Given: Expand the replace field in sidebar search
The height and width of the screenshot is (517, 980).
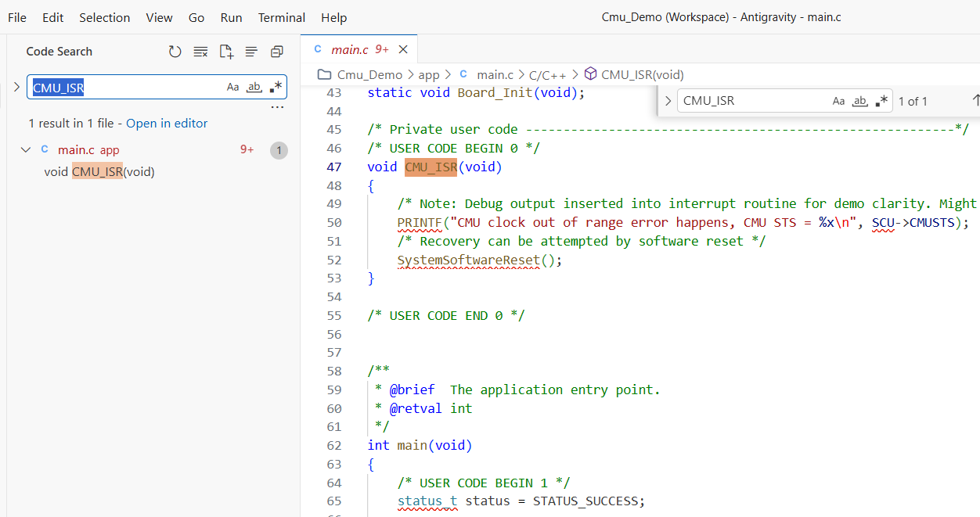Looking at the screenshot, I should click(16, 87).
